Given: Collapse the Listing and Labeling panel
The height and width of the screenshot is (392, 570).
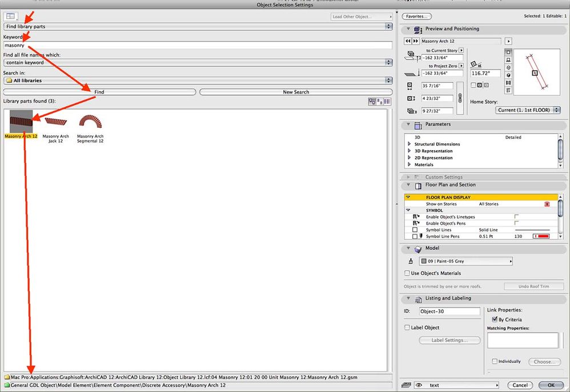Looking at the screenshot, I should click(408, 298).
